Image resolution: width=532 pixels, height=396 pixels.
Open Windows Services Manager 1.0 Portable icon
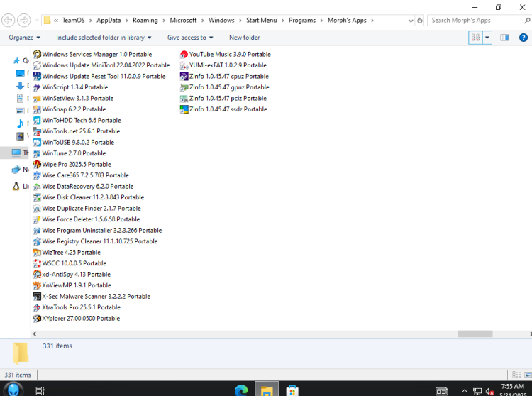click(x=37, y=55)
